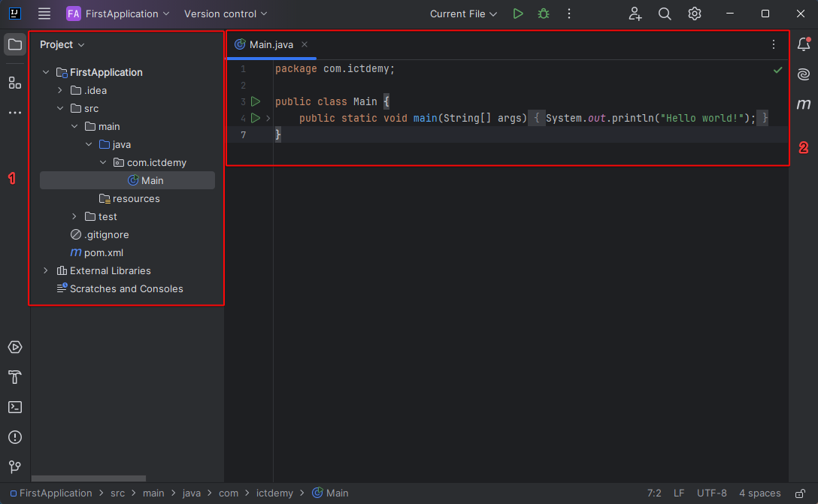Image resolution: width=818 pixels, height=504 pixels.
Task: Open the Problems tool window
Action: (15, 437)
